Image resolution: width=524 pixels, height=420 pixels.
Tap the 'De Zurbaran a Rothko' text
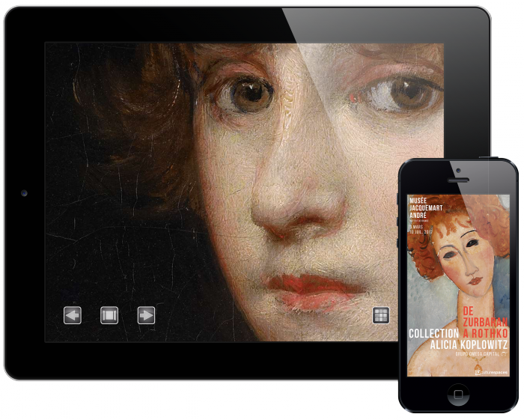click(485, 322)
